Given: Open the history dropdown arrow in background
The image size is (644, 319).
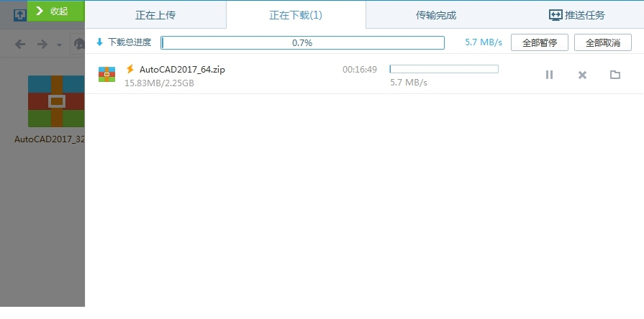Looking at the screenshot, I should tap(59, 45).
